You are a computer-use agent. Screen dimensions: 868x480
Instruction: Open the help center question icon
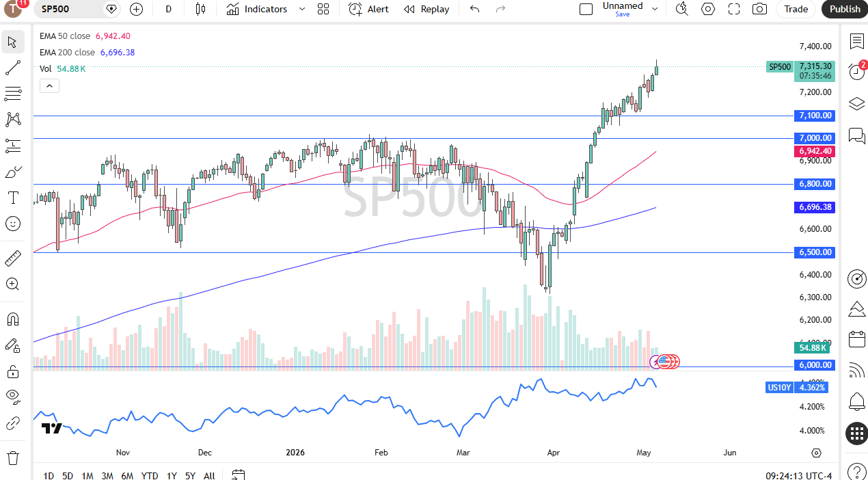click(x=856, y=471)
